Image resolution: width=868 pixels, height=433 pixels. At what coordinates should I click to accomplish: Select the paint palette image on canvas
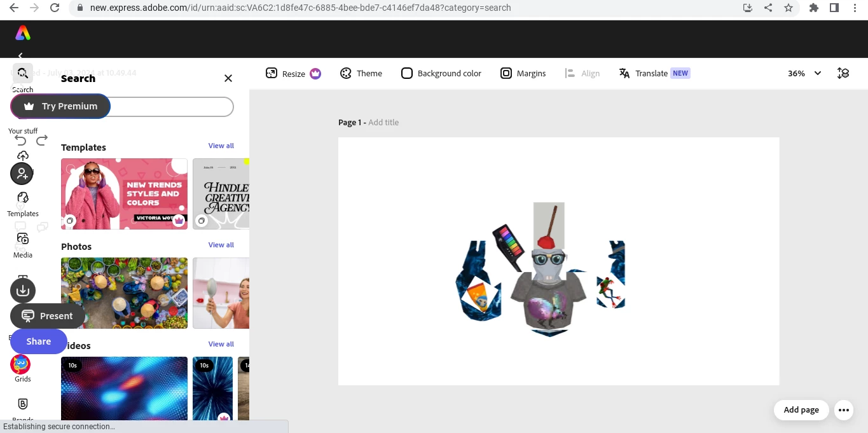508,247
